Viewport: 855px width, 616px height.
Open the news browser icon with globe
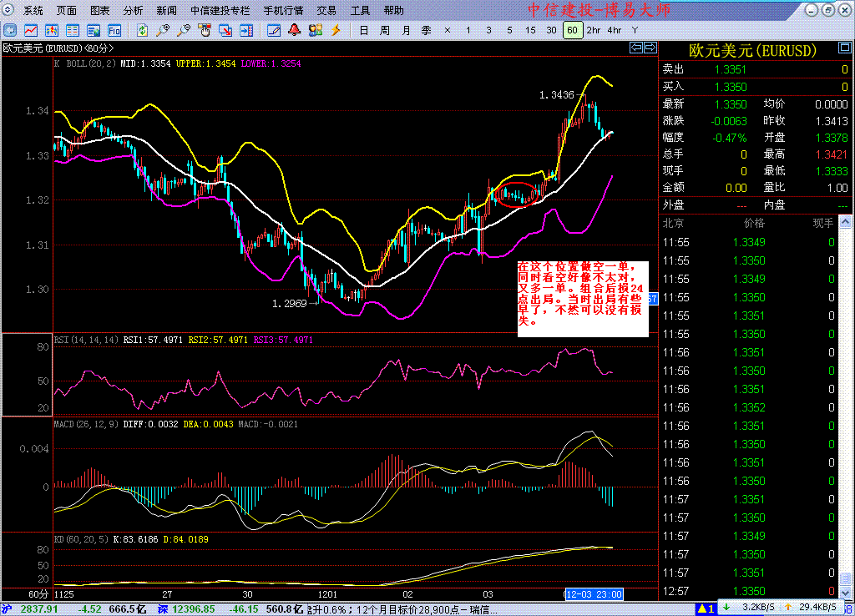click(x=94, y=31)
